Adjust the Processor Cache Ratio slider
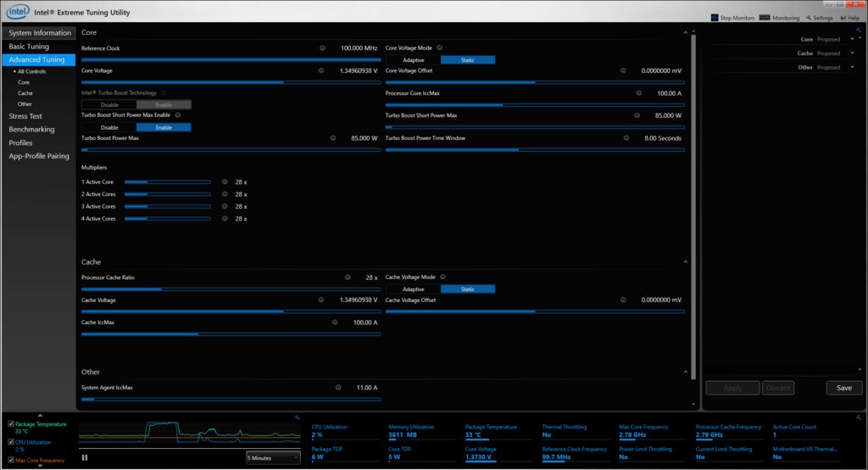 point(231,289)
